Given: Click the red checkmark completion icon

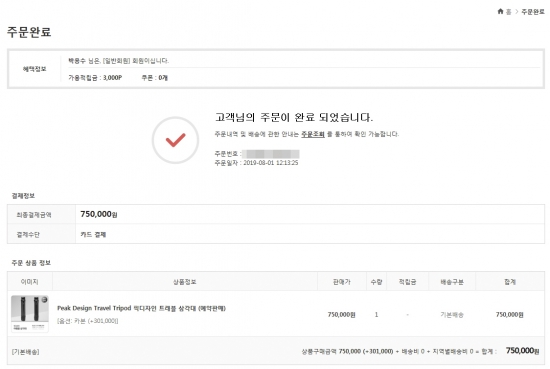Looking at the screenshot, I should [x=175, y=140].
